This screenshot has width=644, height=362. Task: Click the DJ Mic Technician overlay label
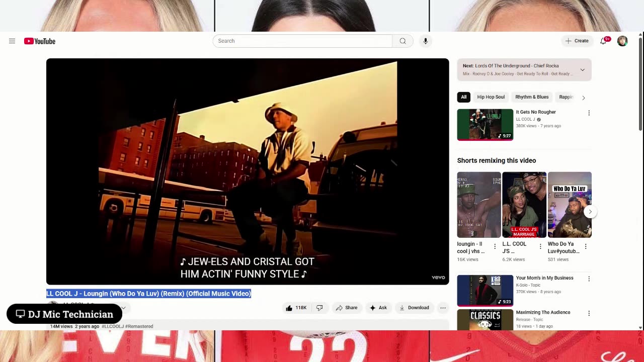pyautogui.click(x=64, y=314)
